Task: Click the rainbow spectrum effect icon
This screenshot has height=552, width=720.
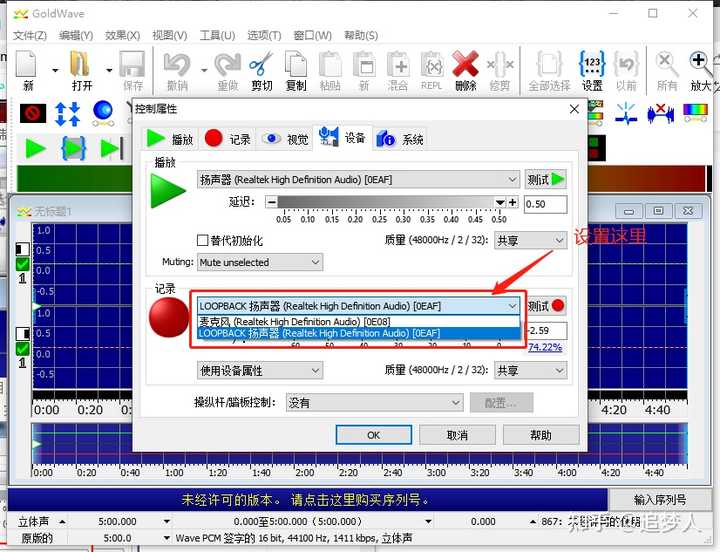Action: (x=696, y=113)
